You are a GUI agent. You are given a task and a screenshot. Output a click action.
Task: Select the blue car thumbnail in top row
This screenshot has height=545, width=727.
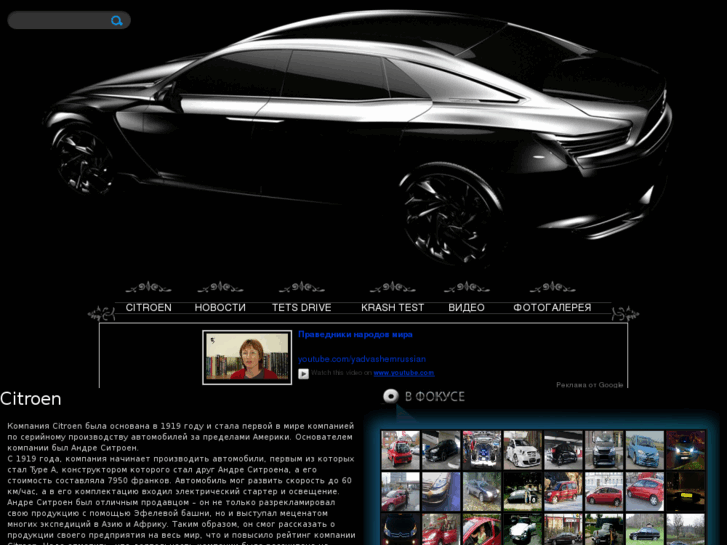pos(644,450)
